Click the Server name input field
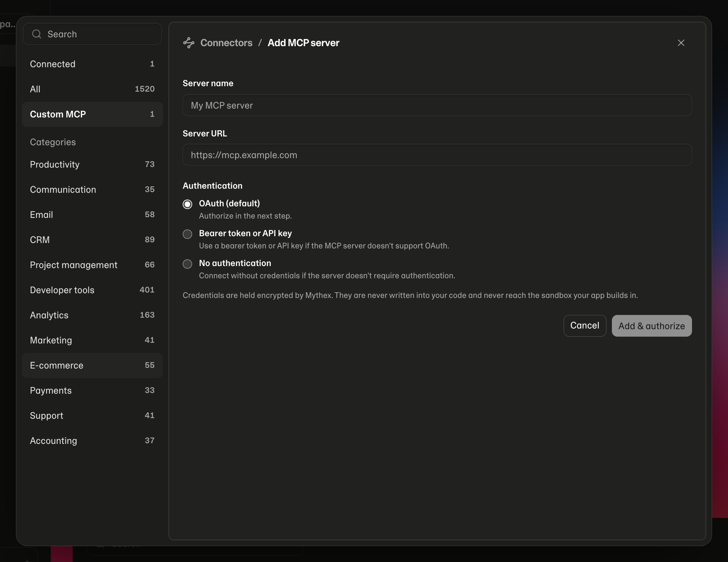Viewport: 728px width, 562px height. 437,105
